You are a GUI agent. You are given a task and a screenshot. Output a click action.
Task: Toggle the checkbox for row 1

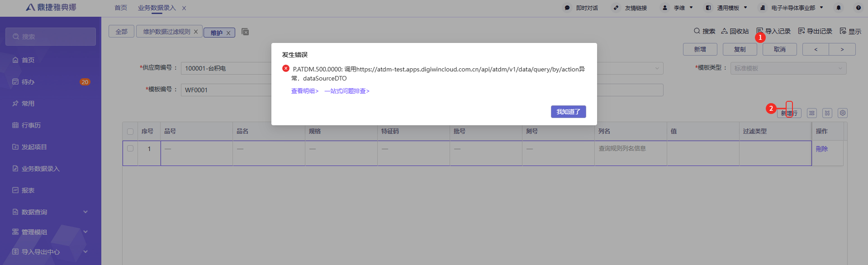130,148
